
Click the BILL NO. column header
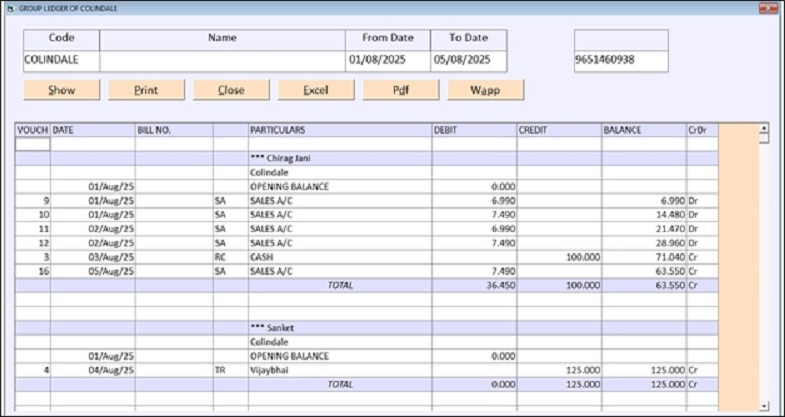pyautogui.click(x=174, y=130)
